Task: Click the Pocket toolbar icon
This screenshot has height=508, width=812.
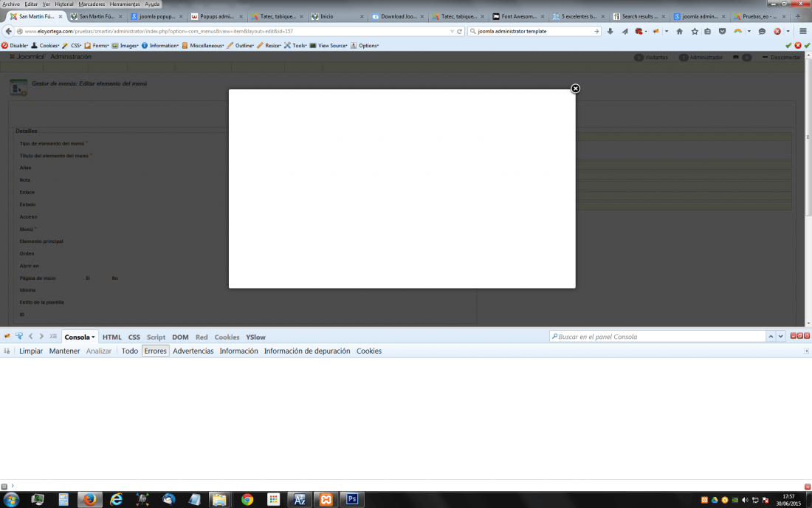Action: coord(723,31)
